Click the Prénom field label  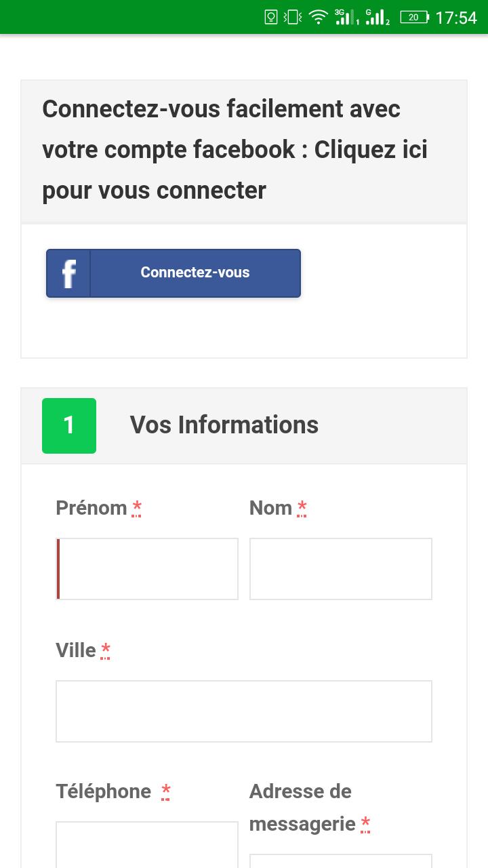(x=91, y=508)
